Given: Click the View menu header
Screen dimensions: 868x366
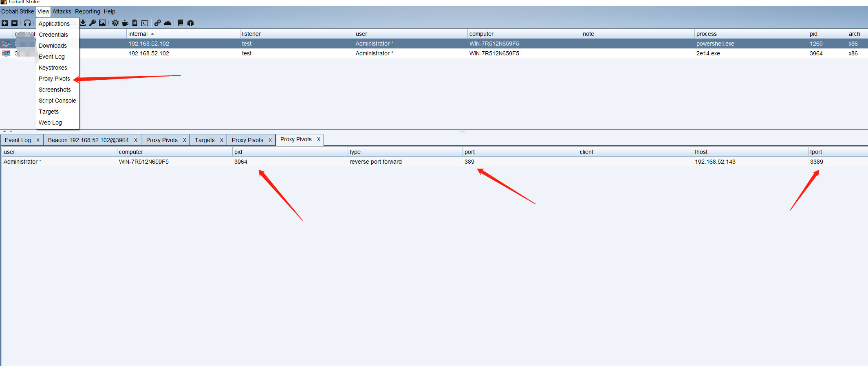Looking at the screenshot, I should 44,11.
